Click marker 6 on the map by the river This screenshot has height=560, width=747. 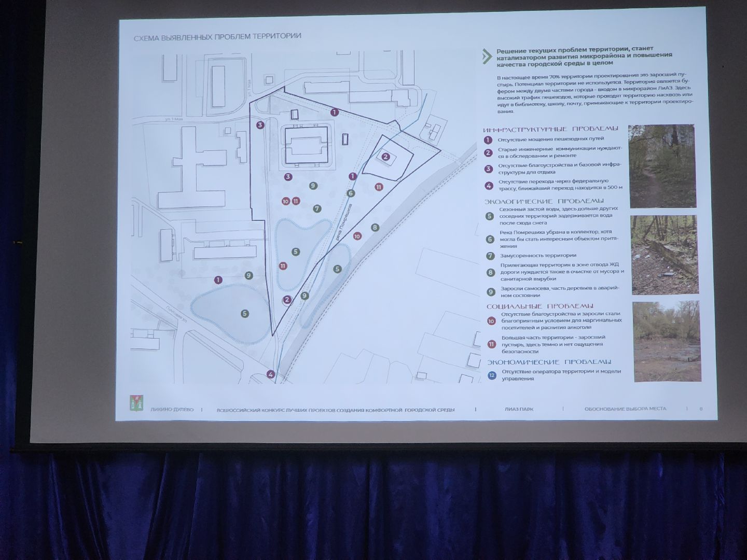pos(351,193)
